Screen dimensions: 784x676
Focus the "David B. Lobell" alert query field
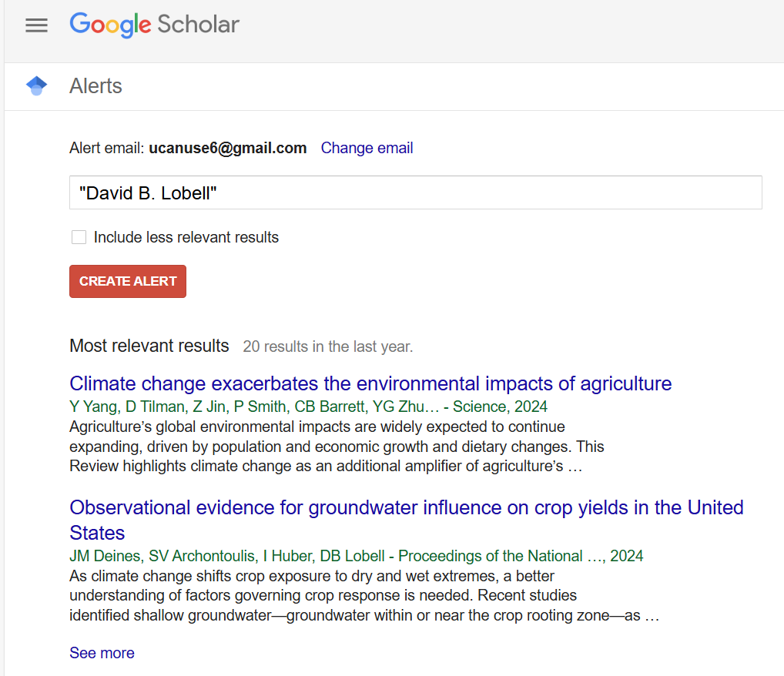[x=416, y=192]
